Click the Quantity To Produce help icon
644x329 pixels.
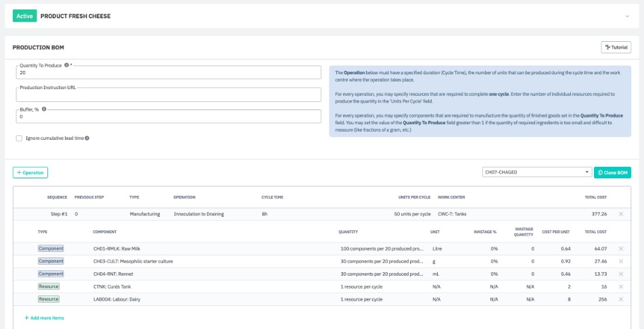coord(66,66)
